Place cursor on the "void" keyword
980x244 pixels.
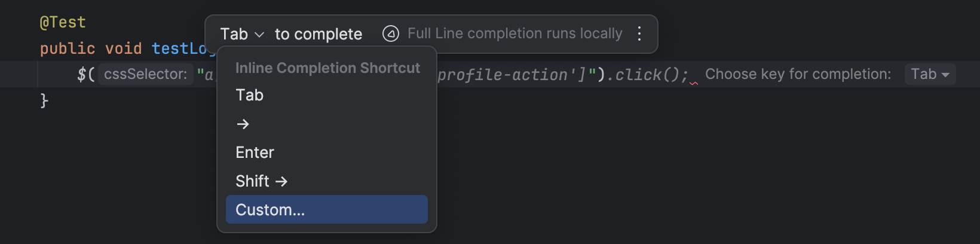pos(124,48)
